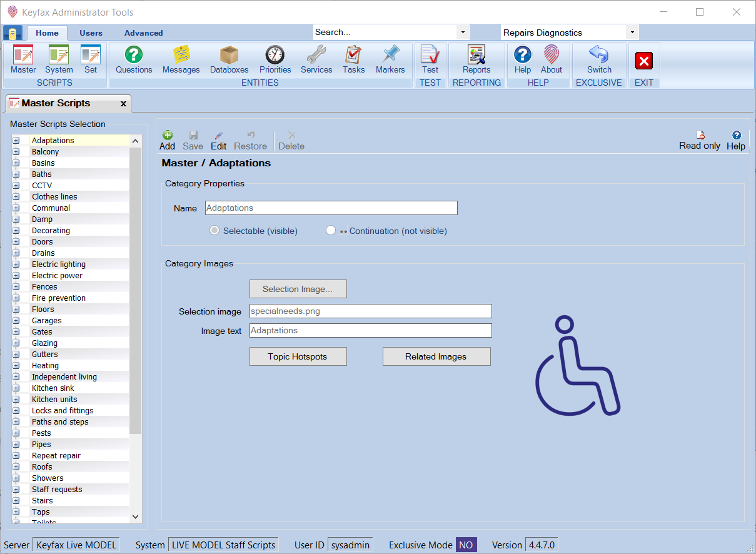Click the Topic Hotspots button
The width and height of the screenshot is (756, 554).
298,356
